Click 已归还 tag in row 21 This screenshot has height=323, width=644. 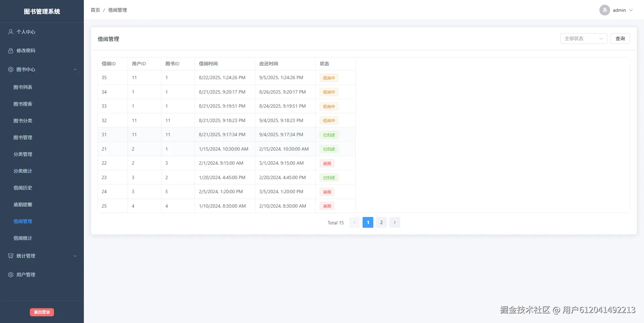[329, 149]
